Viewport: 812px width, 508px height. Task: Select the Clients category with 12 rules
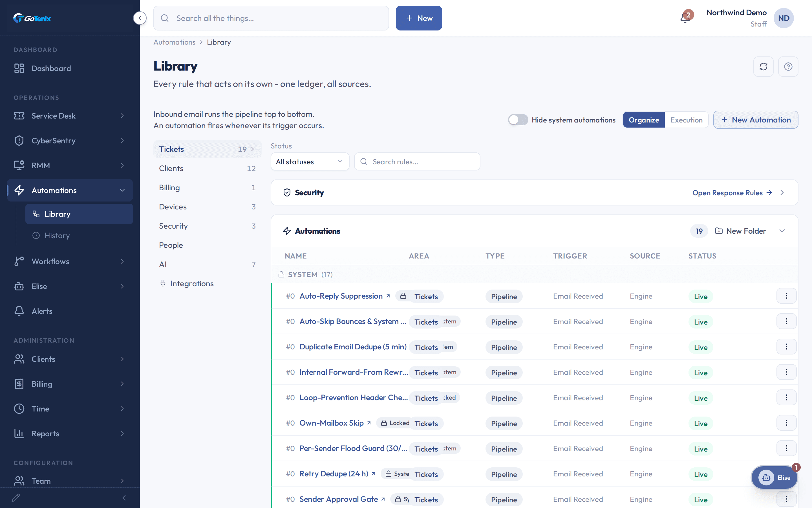pos(207,168)
